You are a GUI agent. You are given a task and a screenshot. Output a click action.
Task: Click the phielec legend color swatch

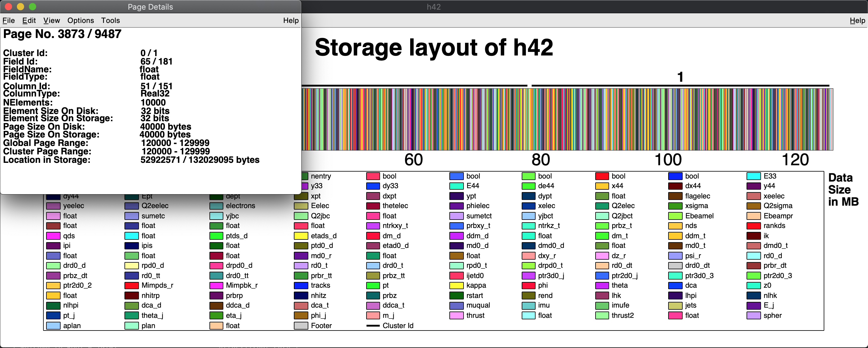457,206
